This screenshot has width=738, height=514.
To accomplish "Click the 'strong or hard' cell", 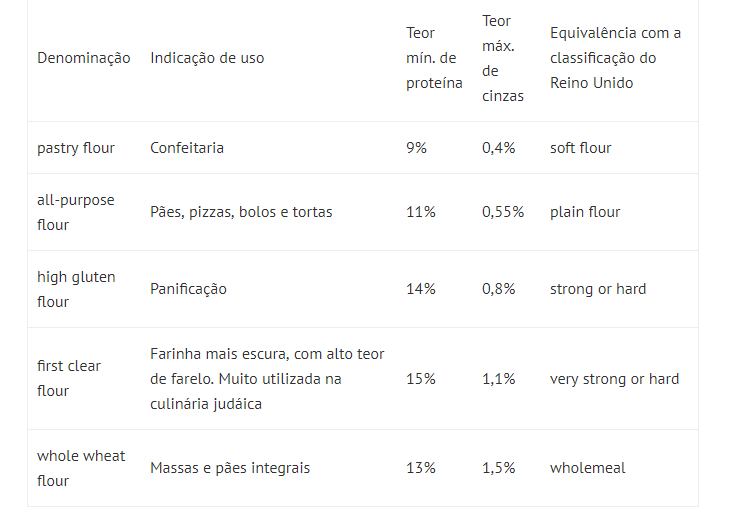I will coord(598,289).
